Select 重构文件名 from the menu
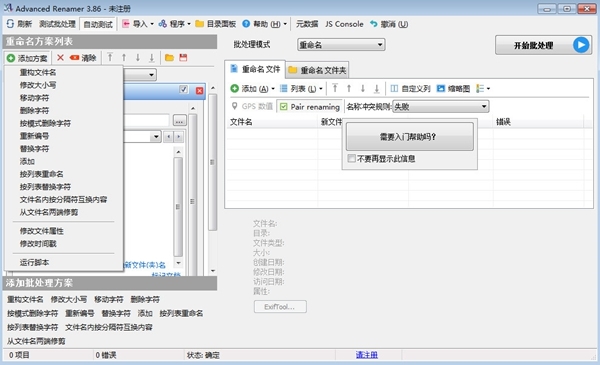The height and width of the screenshot is (365, 600). click(64, 72)
